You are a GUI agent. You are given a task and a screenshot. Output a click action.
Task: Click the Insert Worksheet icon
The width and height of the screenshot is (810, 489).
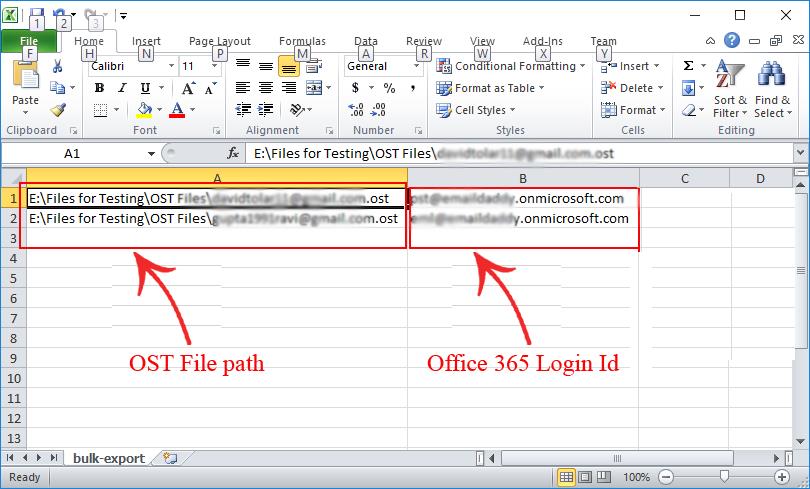click(170, 458)
